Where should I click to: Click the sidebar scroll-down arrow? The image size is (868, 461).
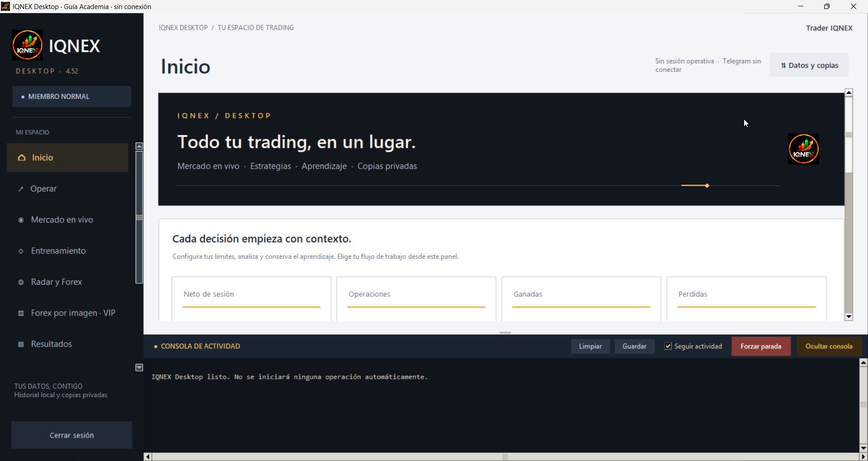[x=139, y=367]
